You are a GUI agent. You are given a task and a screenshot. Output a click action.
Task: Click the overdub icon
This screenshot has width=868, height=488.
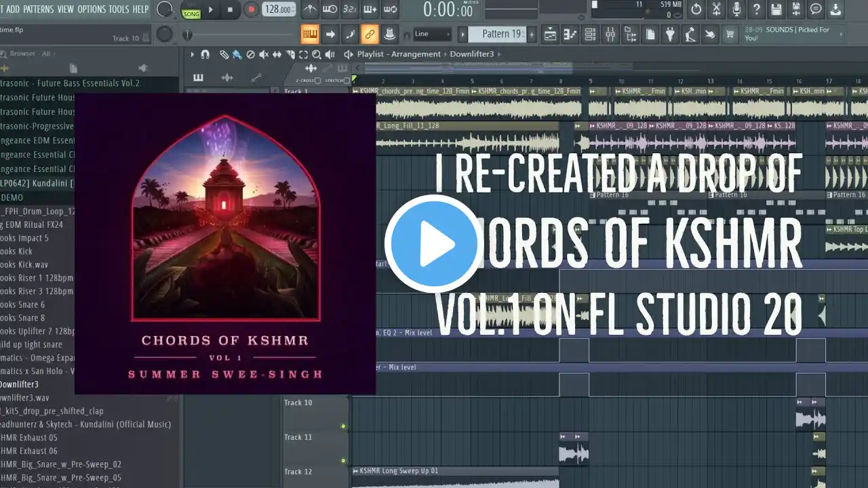[x=370, y=9]
